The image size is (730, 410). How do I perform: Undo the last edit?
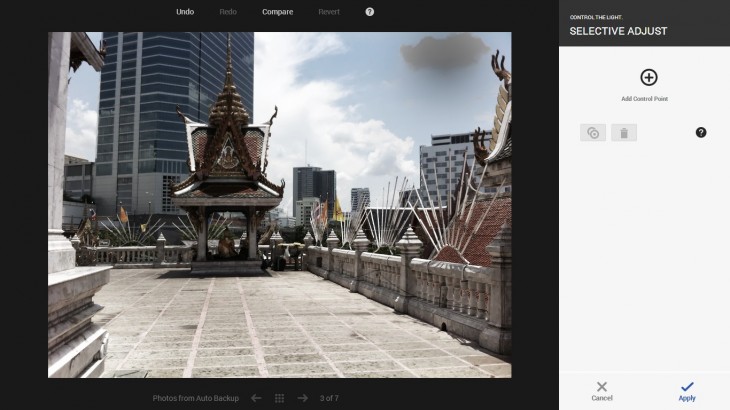pos(185,12)
